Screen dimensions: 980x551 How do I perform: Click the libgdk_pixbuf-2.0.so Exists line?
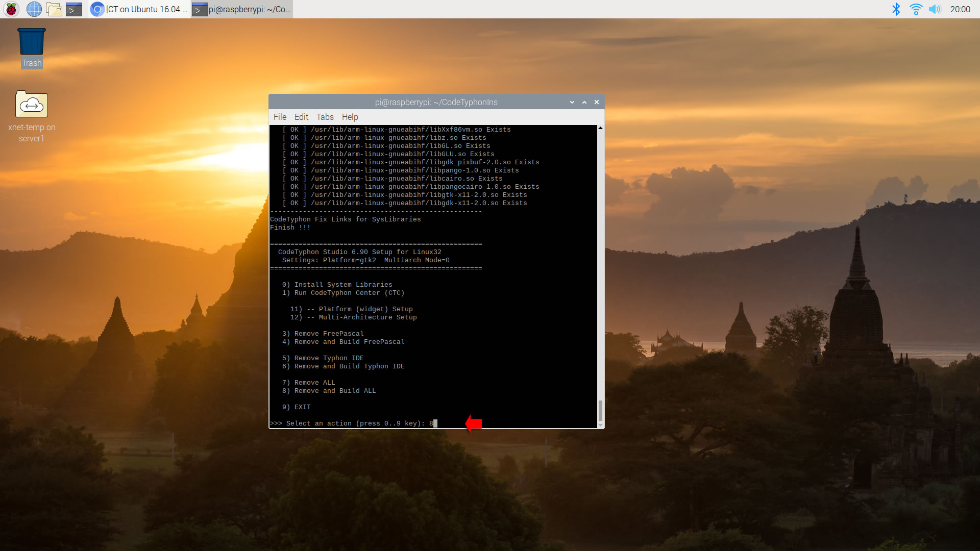[x=411, y=162]
